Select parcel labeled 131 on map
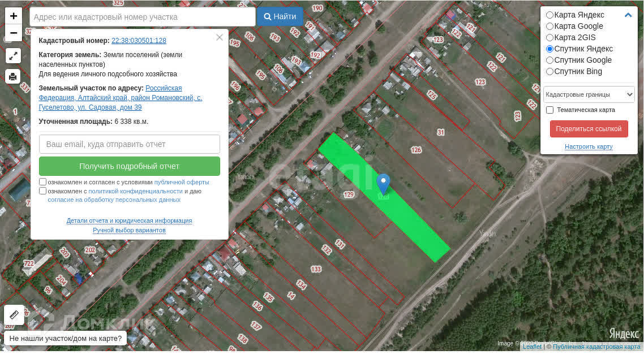The image size is (644, 355). click(340, 244)
